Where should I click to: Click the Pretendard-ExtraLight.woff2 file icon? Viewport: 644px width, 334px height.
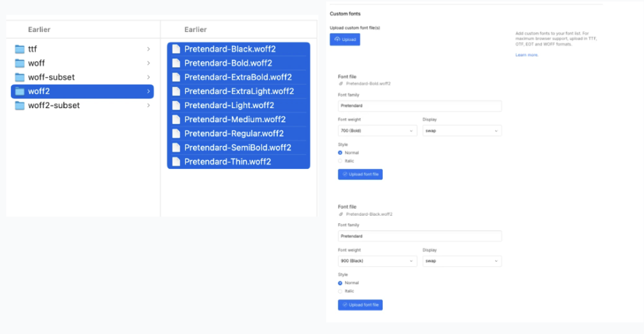[x=176, y=91]
